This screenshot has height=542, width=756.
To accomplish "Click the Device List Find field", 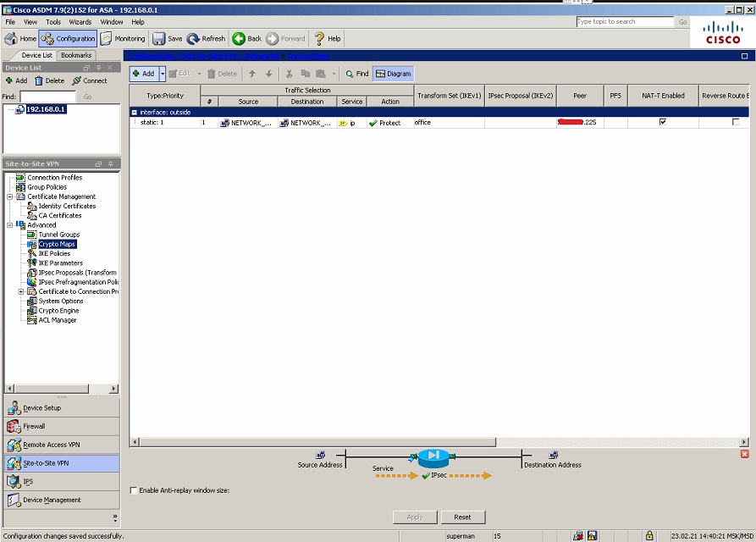I will click(47, 97).
